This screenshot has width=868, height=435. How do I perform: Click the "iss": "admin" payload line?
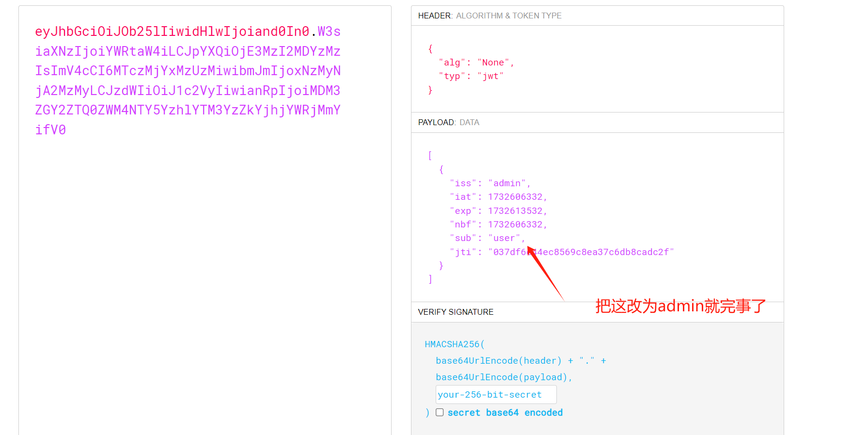click(x=490, y=183)
